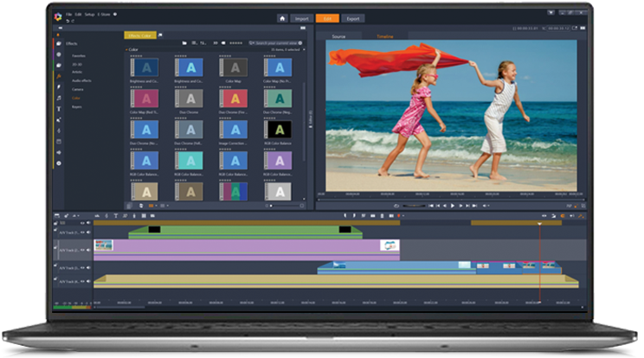Click the timeline playhead marker
The width and height of the screenshot is (644, 358).
539,224
